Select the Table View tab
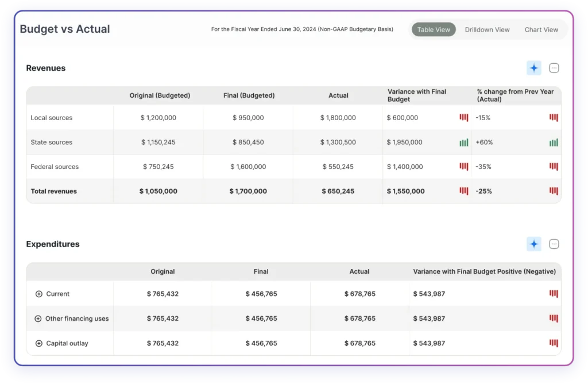Screen dimensions: 588x384 coord(434,30)
